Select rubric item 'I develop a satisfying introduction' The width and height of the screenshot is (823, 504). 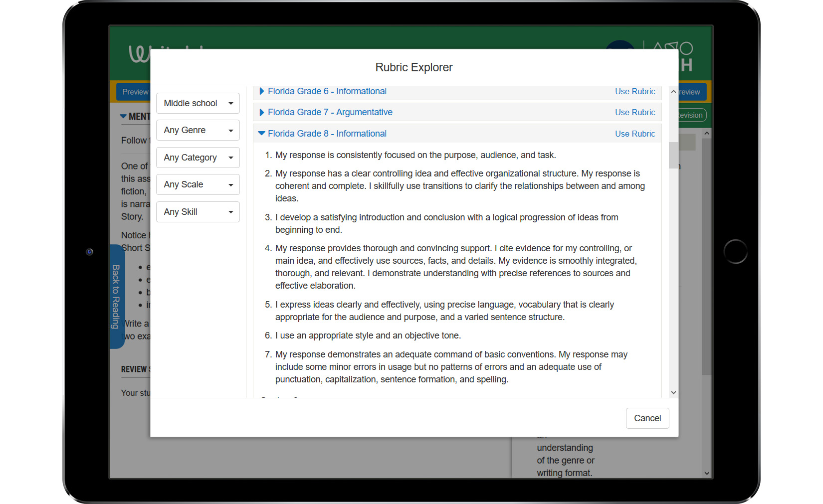[447, 223]
